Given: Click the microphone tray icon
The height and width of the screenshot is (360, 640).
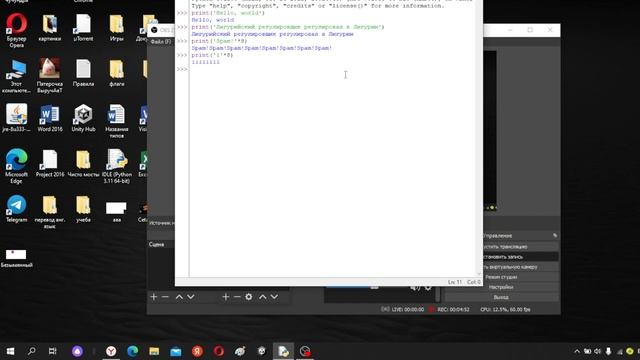Looking at the screenshot, I should (609, 351).
